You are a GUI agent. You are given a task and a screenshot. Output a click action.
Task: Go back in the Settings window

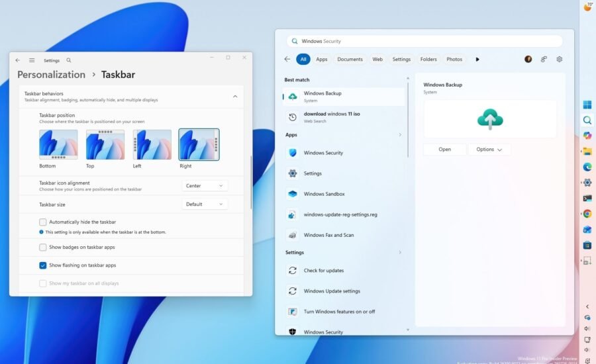pos(18,60)
